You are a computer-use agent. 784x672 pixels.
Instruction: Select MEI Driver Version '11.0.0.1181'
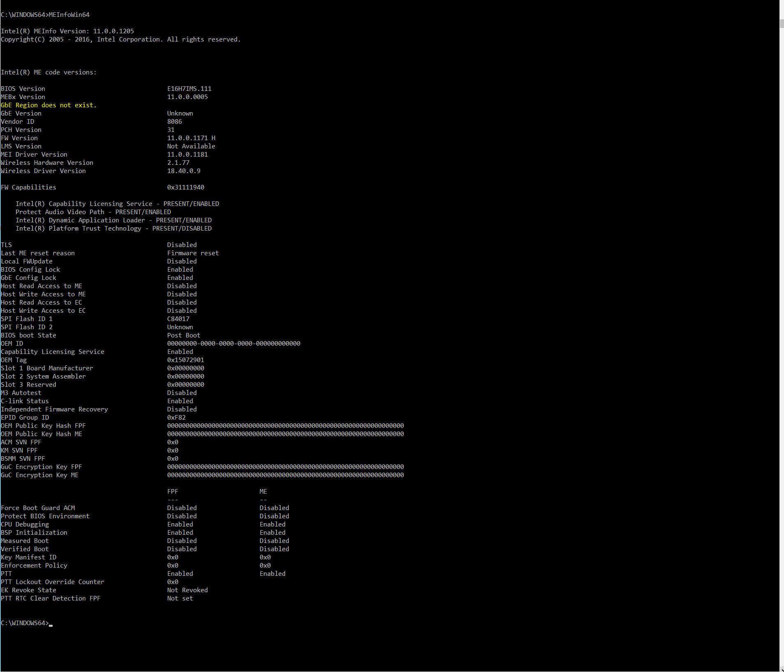[x=187, y=155]
